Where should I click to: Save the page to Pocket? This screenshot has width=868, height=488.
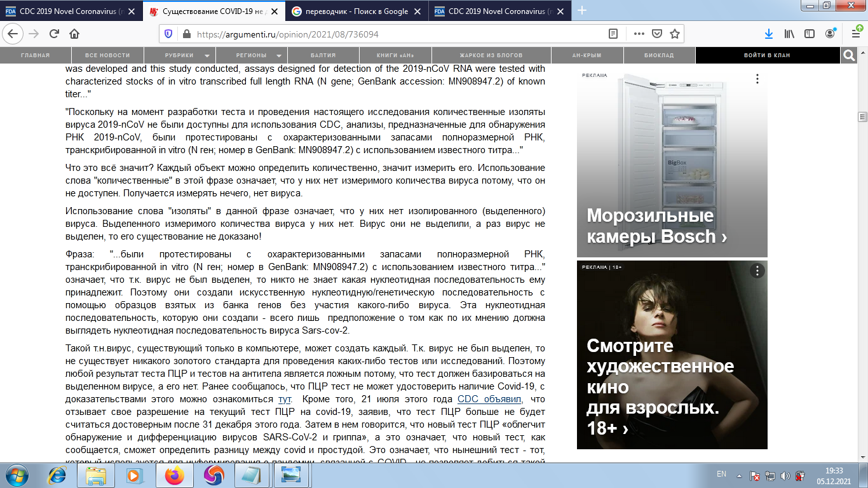click(x=658, y=34)
